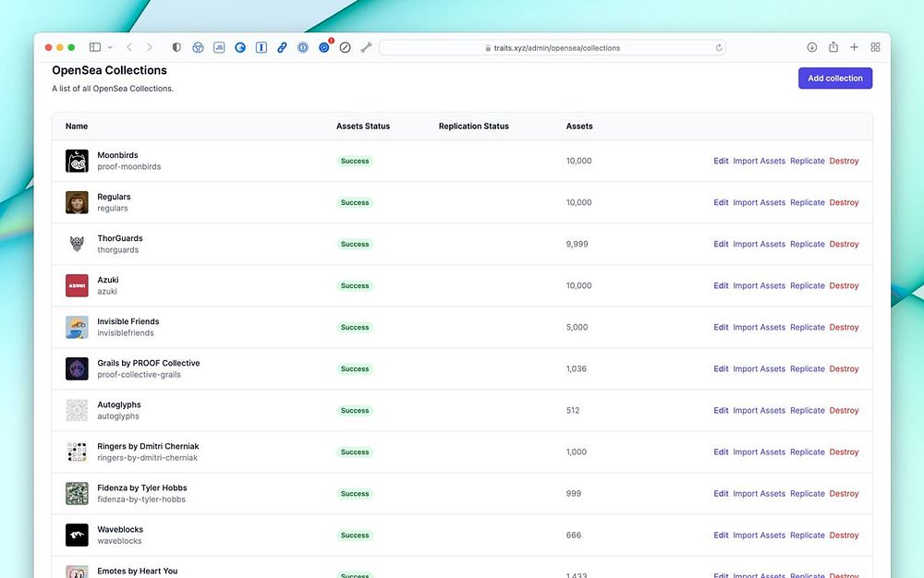924x578 pixels.
Task: Import Assets for Moonbirds
Action: 759,161
